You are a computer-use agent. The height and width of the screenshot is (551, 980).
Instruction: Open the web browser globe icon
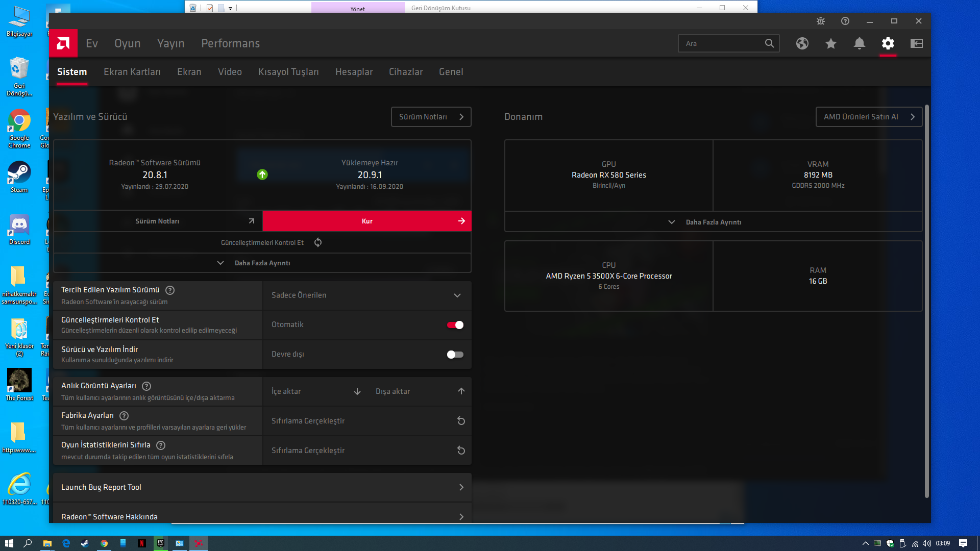tap(802, 43)
